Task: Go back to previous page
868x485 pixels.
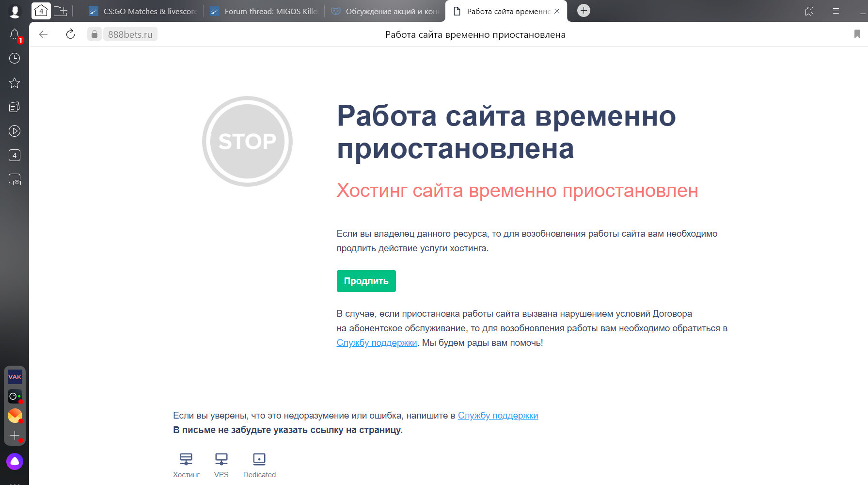Action: 44,34
